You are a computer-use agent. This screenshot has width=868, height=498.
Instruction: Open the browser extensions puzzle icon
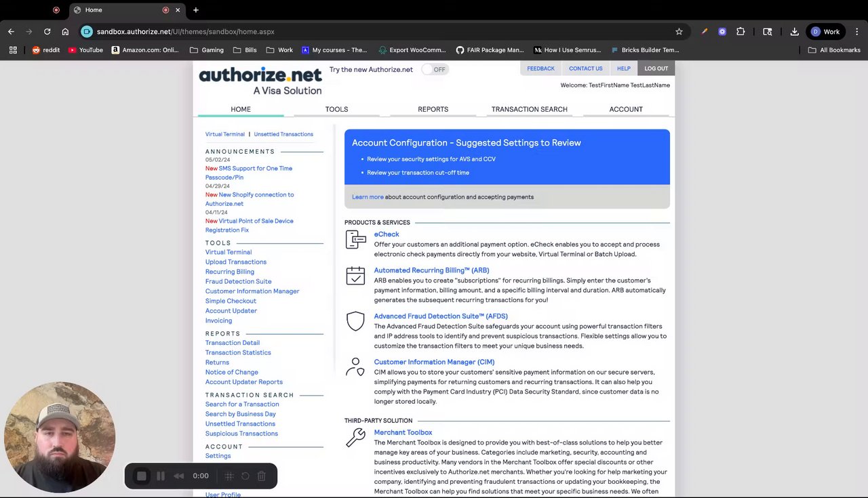741,31
